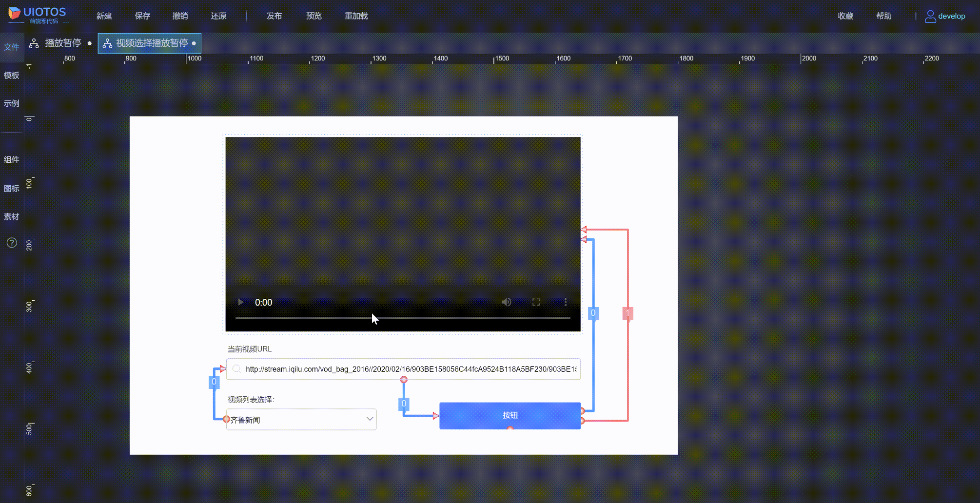Click the video time 0:00
Screen dimensions: 980x503
(x=264, y=303)
